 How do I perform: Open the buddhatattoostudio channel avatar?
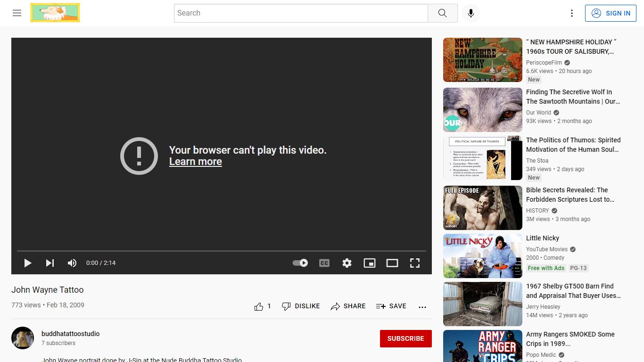(23, 338)
